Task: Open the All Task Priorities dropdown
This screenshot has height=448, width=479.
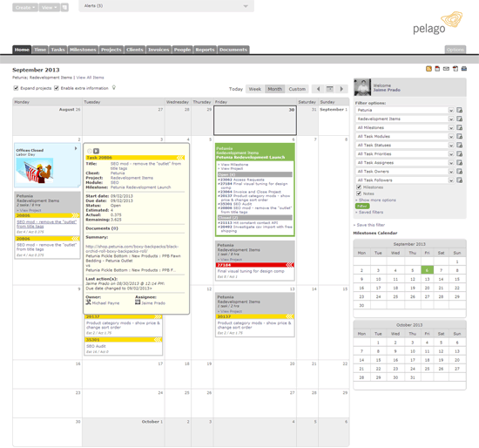Action: pos(405,153)
